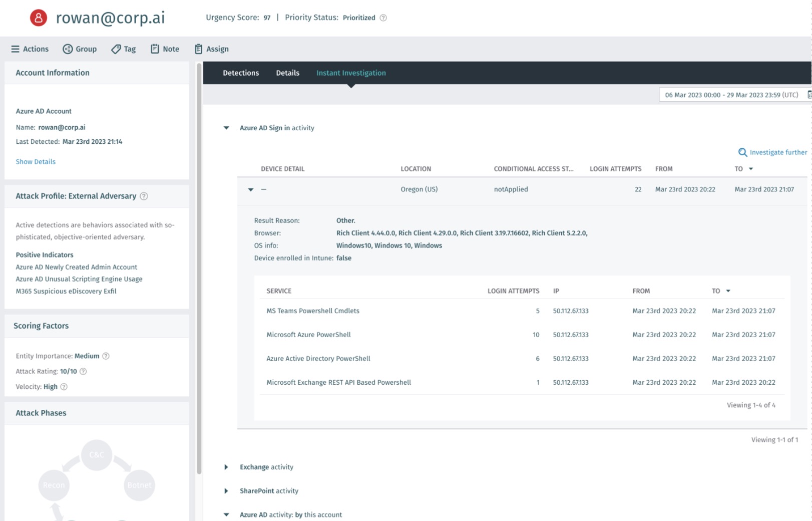Click the Account Information panel header
Screen dimensions: 812x521
[97, 73]
